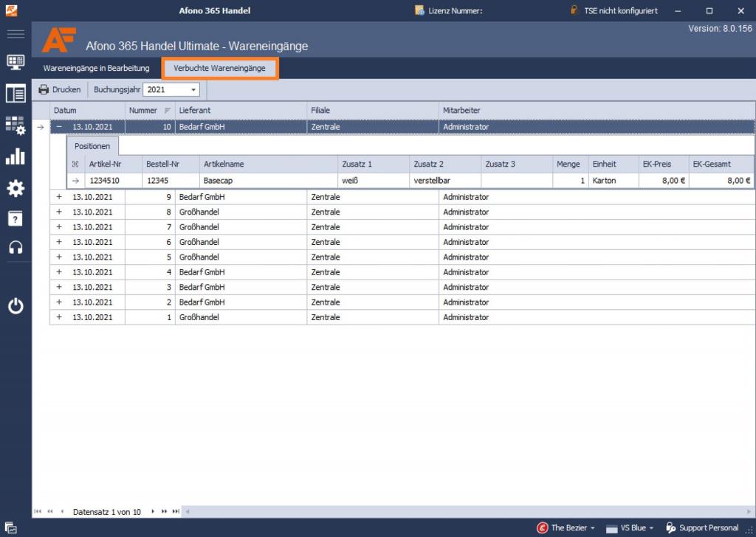Expand row number 9 Bedarf GmbH
This screenshot has height=537, width=756.
click(x=59, y=197)
